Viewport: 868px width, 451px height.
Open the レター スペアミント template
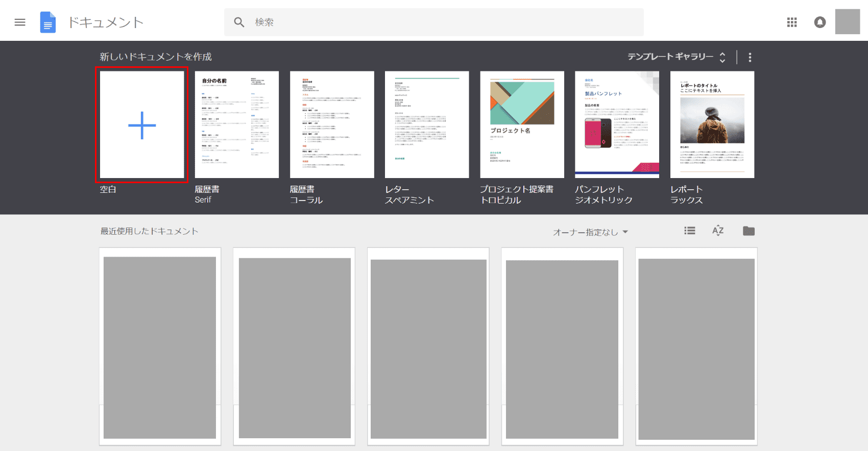point(427,124)
